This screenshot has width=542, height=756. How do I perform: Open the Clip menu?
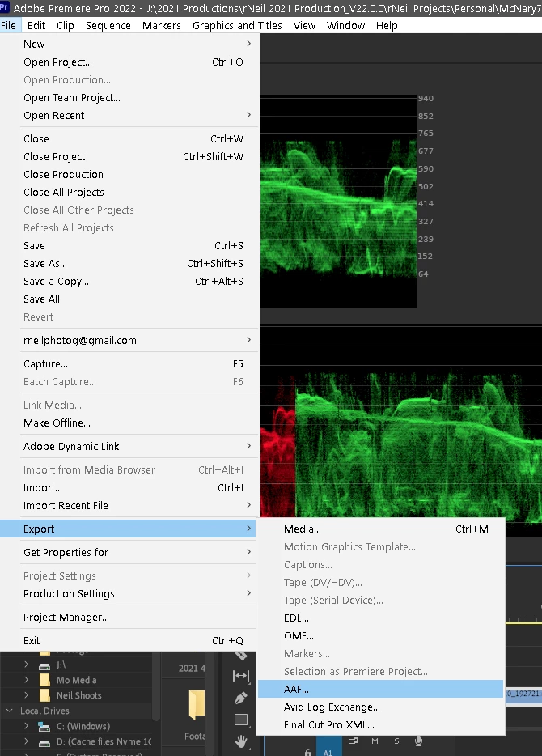coord(65,26)
